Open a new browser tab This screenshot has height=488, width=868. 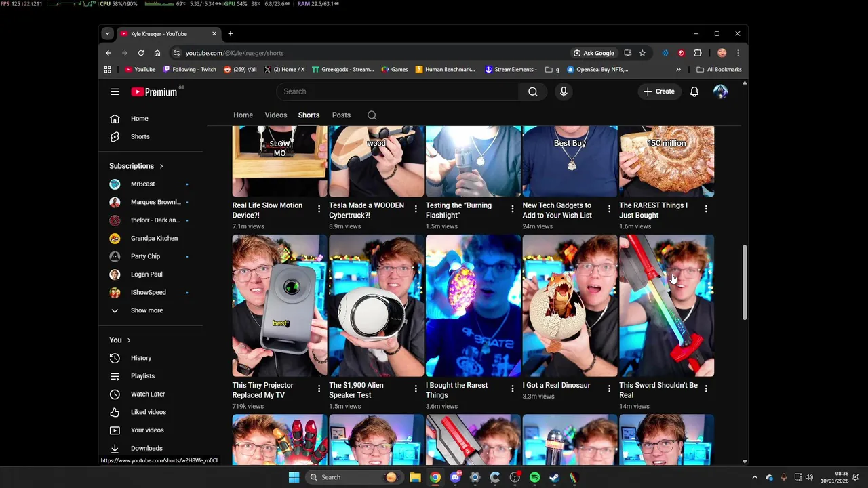231,33
